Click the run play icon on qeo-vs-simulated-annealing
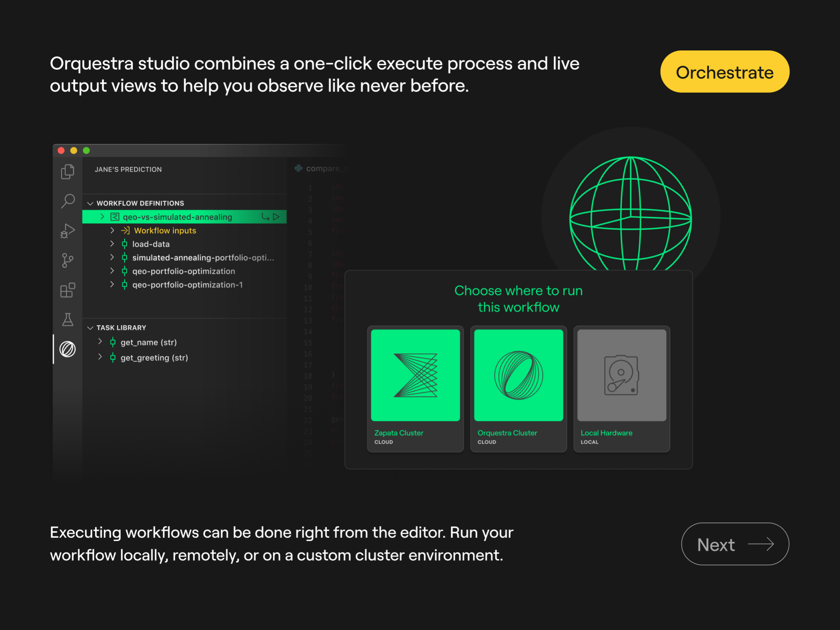This screenshot has width=840, height=630. [x=276, y=217]
